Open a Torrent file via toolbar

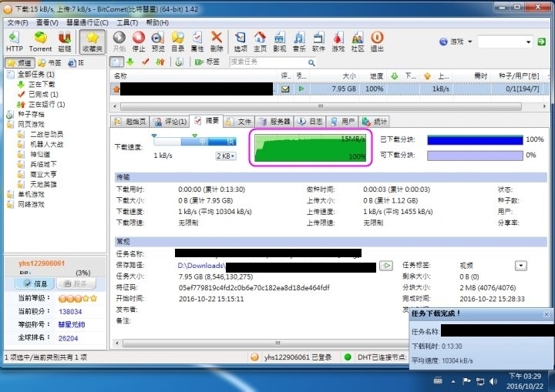[40, 42]
